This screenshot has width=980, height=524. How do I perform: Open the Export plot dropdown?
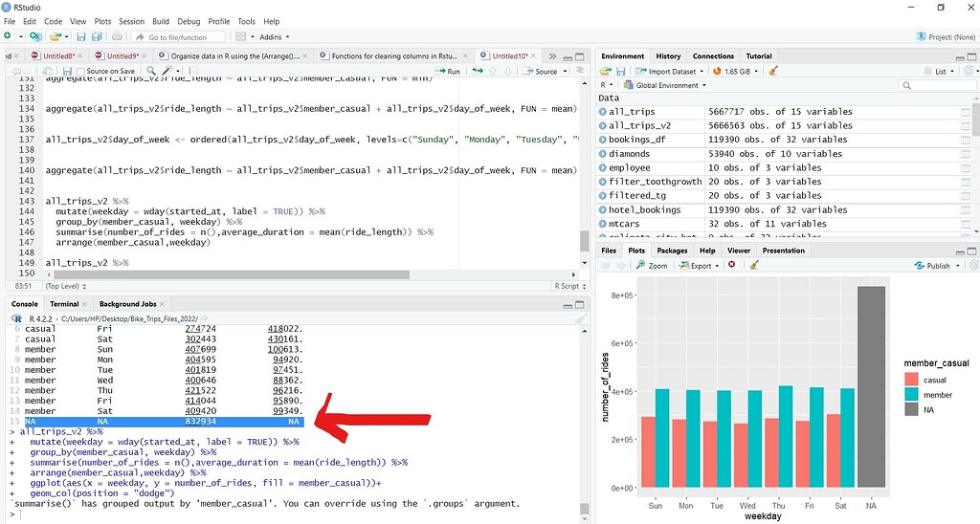(702, 266)
